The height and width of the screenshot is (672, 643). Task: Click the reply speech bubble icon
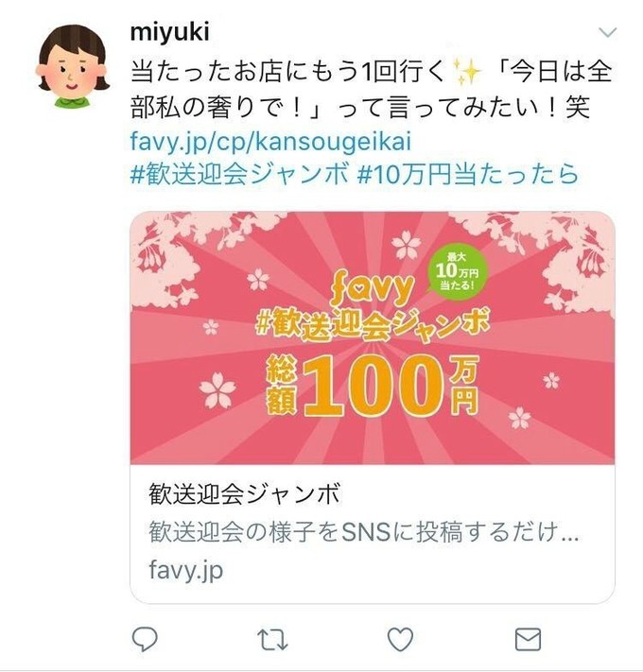[145, 640]
